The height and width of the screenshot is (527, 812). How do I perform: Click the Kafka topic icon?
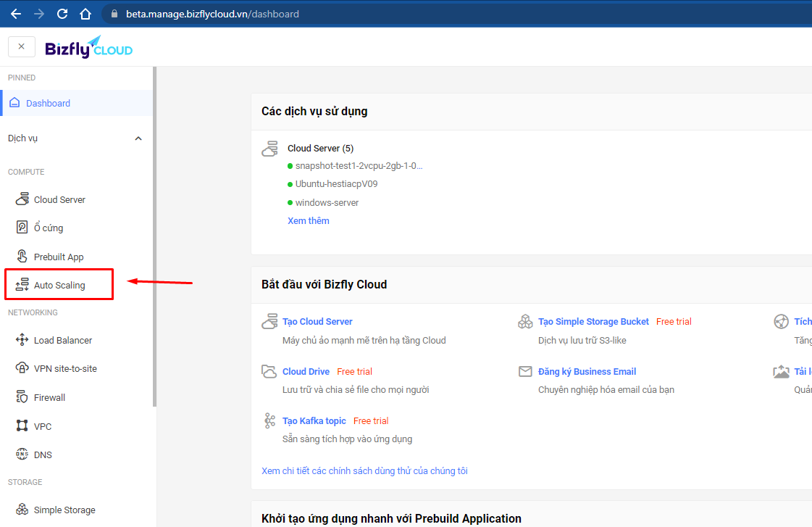[269, 420]
